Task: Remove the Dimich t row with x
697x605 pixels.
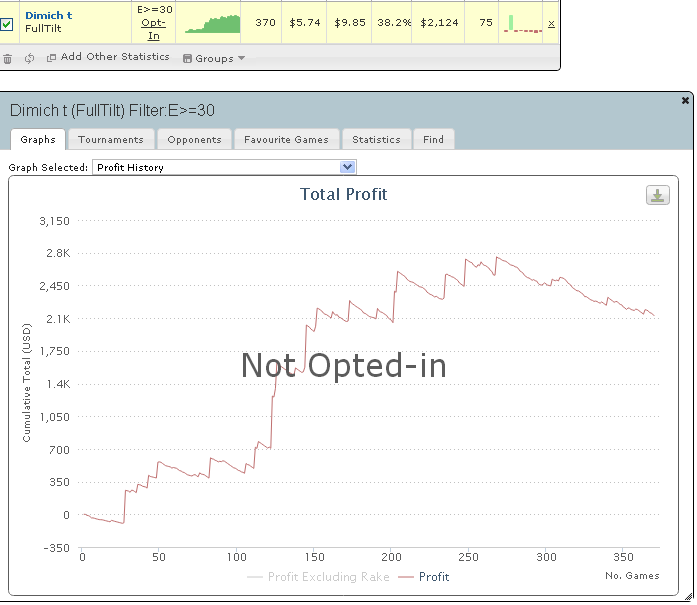Action: [551, 24]
